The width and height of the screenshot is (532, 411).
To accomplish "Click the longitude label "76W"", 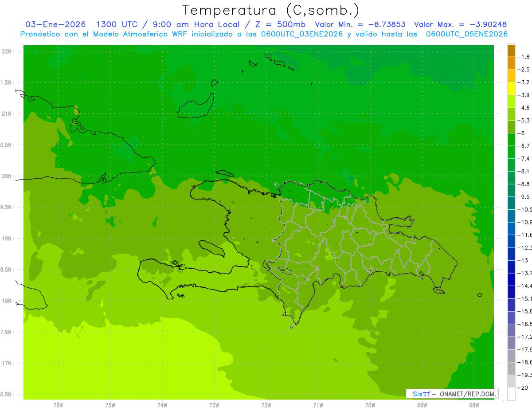I will (x=58, y=405).
